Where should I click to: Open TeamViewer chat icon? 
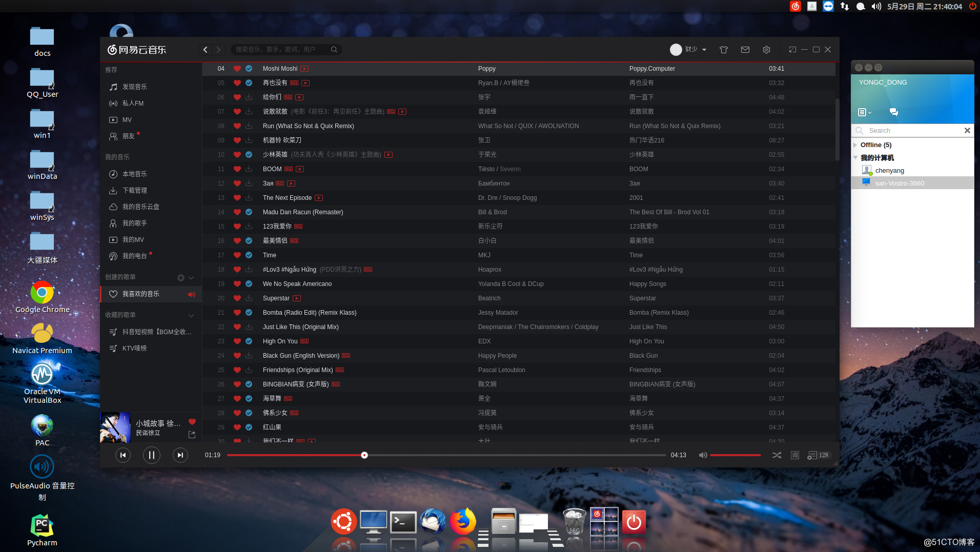point(893,112)
